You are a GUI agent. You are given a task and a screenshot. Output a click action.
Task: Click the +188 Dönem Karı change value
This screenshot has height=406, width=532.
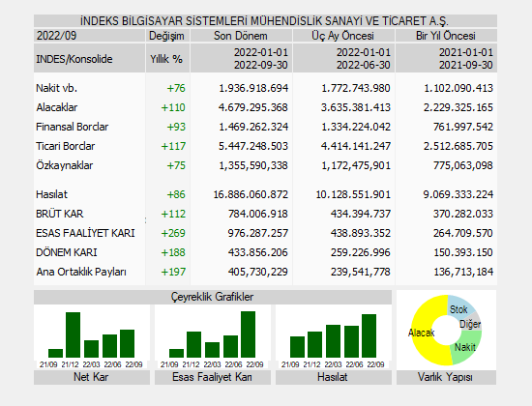[173, 252]
